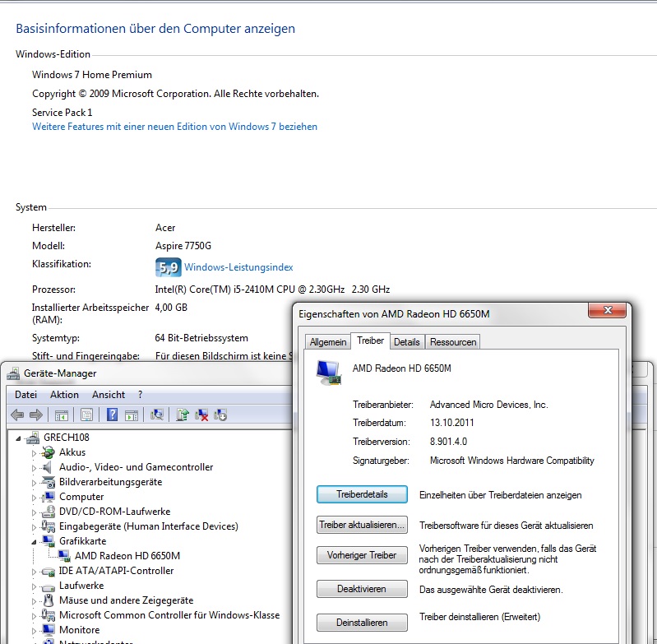This screenshot has width=657, height=644.
Task: Expand the Computer tree node
Action: [34, 498]
